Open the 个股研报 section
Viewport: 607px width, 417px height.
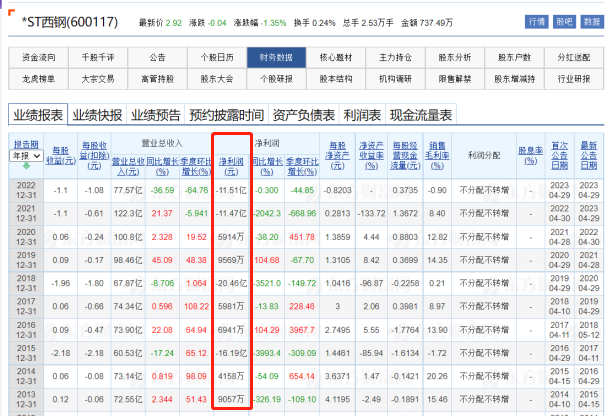pyautogui.click(x=276, y=79)
